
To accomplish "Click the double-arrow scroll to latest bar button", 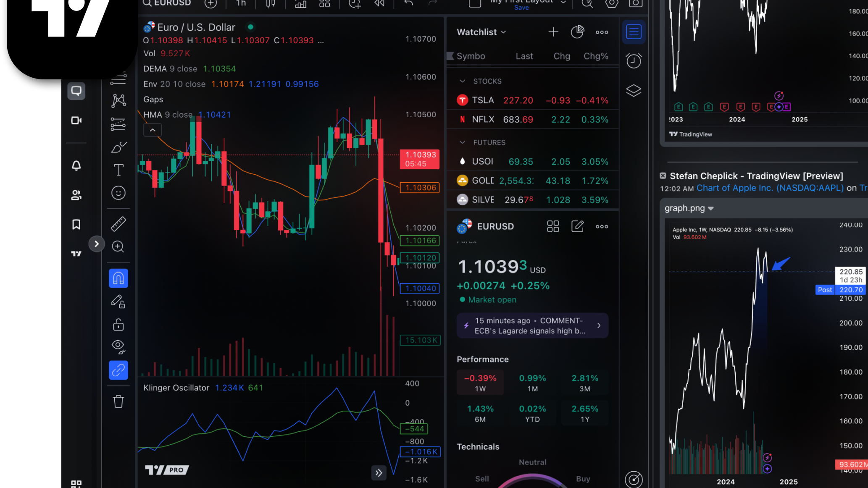I will tap(379, 473).
